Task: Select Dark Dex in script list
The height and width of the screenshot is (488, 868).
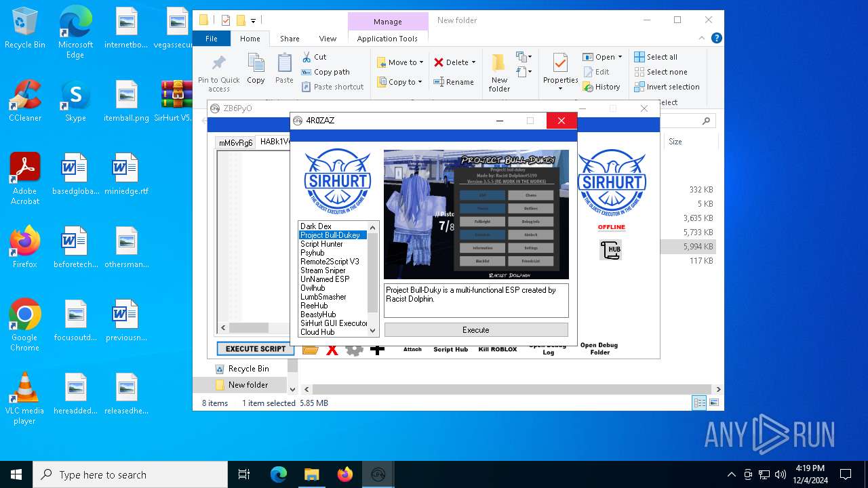Action: click(316, 226)
